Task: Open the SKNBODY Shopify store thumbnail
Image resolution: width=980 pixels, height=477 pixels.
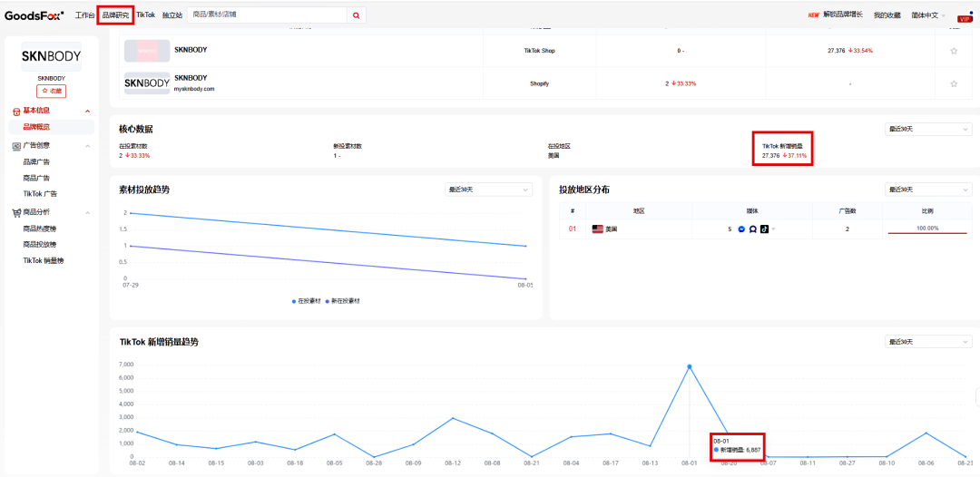Action: 147,83
